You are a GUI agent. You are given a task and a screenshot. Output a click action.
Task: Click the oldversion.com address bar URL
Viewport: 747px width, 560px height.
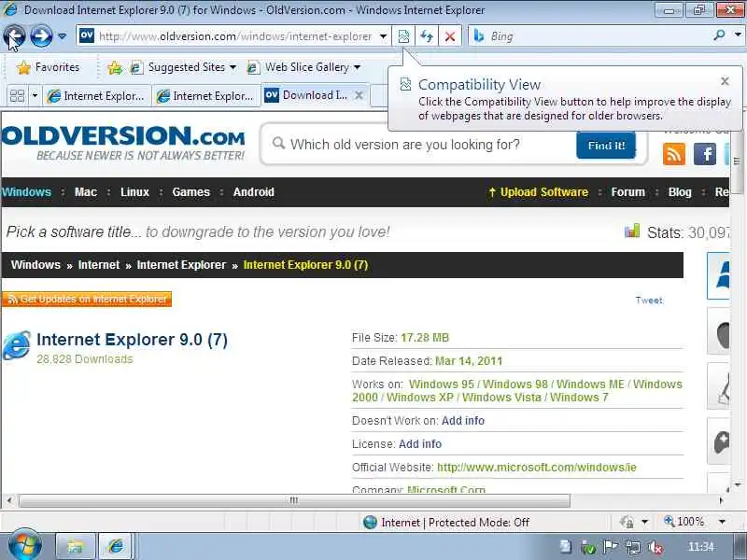(235, 36)
